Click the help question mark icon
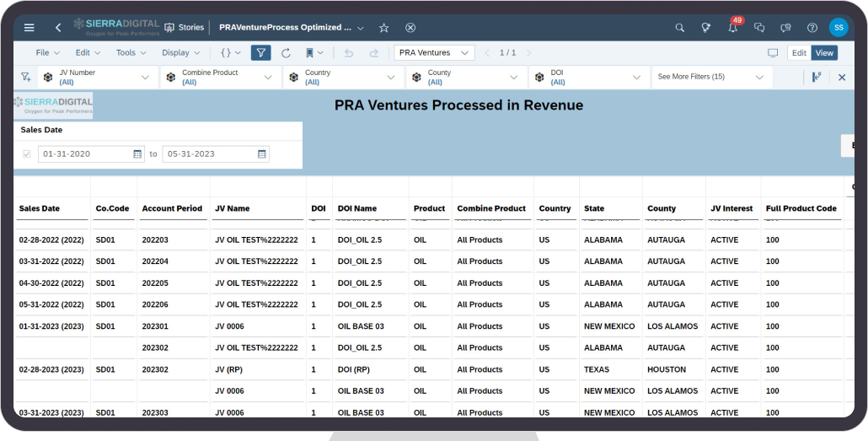 pyautogui.click(x=812, y=28)
